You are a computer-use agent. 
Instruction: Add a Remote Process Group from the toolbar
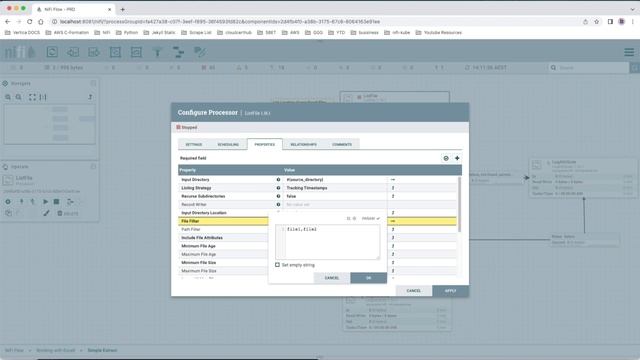click(136, 52)
